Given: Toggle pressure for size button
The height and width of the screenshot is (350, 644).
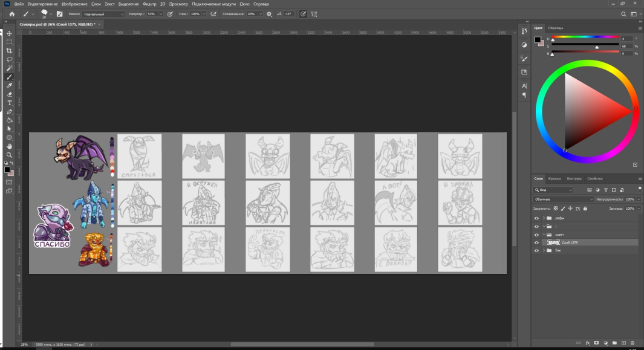Looking at the screenshot, I should tap(303, 14).
